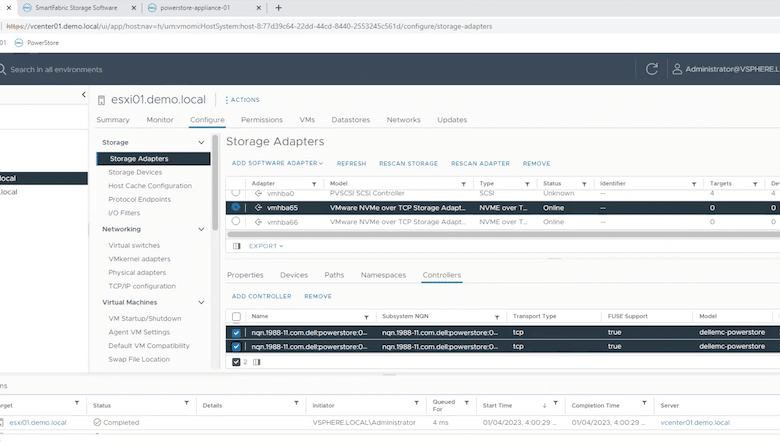780x444 pixels.
Task: Filter the Targets column
Action: click(755, 184)
